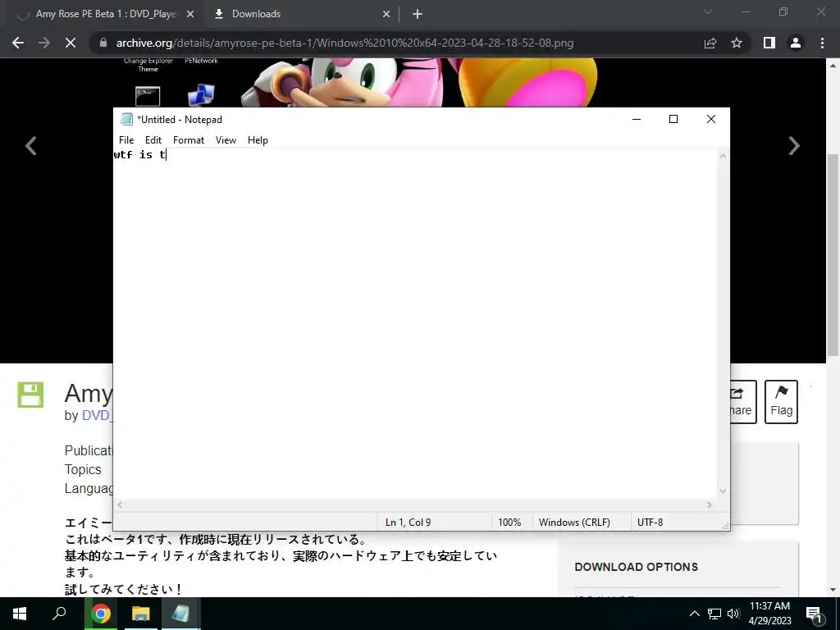Viewport: 840px width, 630px height.
Task: Show previous image in archive carousel
Action: pos(31,146)
